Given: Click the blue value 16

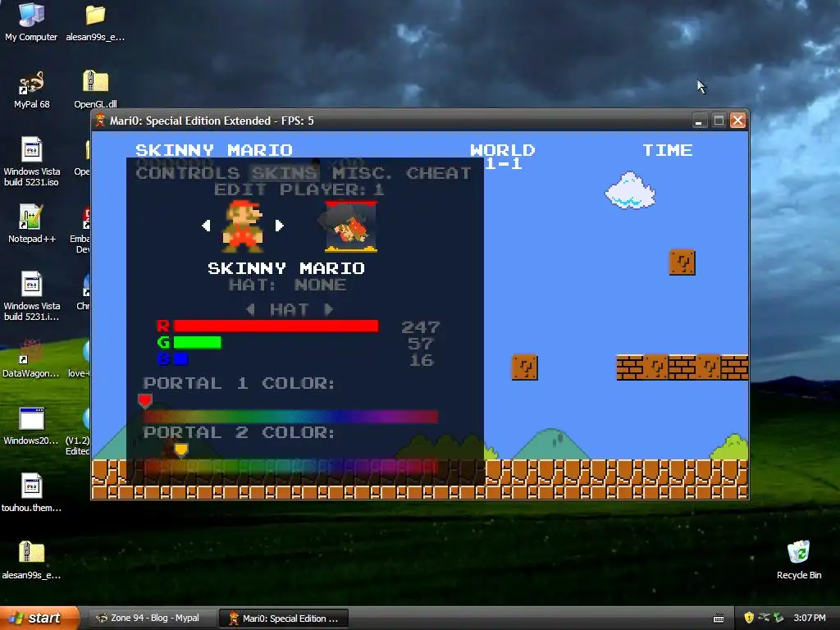Looking at the screenshot, I should [421, 360].
